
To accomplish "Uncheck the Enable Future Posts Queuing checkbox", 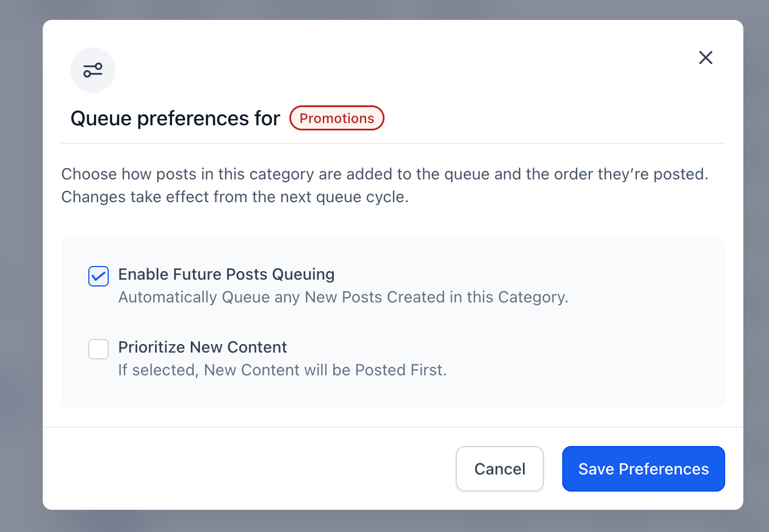I will pyautogui.click(x=99, y=276).
